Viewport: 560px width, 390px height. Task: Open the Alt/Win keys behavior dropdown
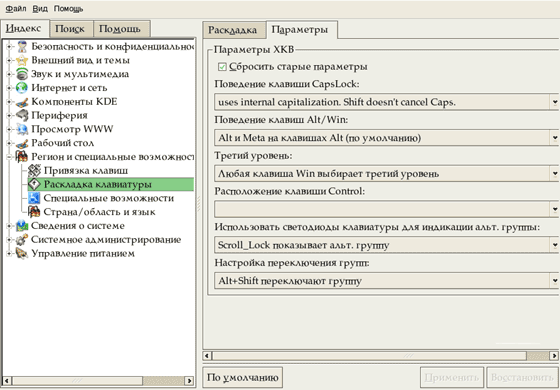point(386,138)
